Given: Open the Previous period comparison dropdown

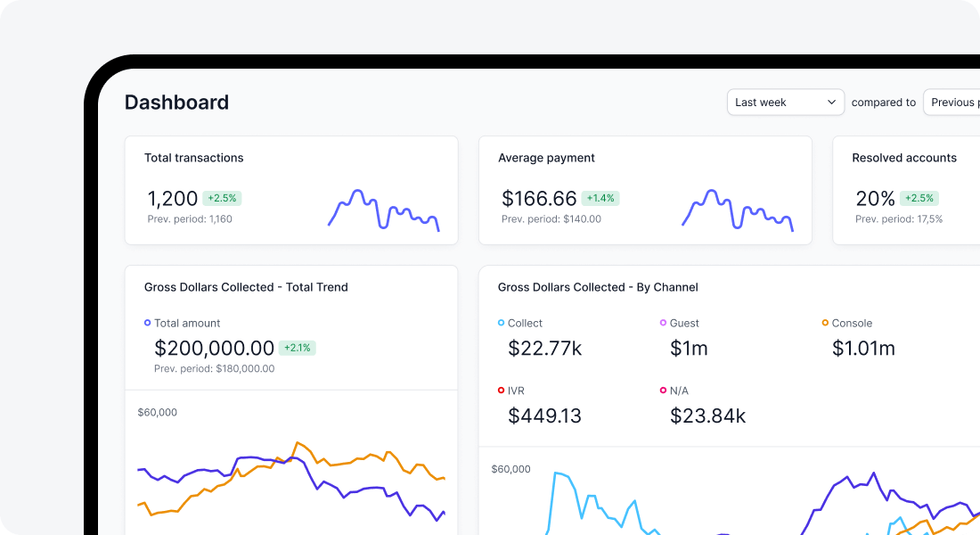Looking at the screenshot, I should point(951,102).
